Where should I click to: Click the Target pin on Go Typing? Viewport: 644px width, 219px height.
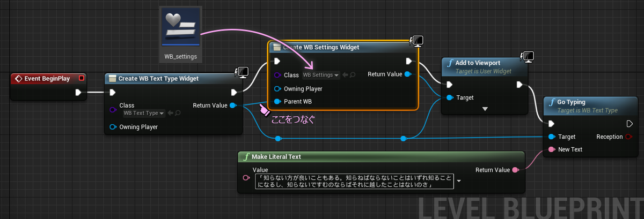click(551, 137)
